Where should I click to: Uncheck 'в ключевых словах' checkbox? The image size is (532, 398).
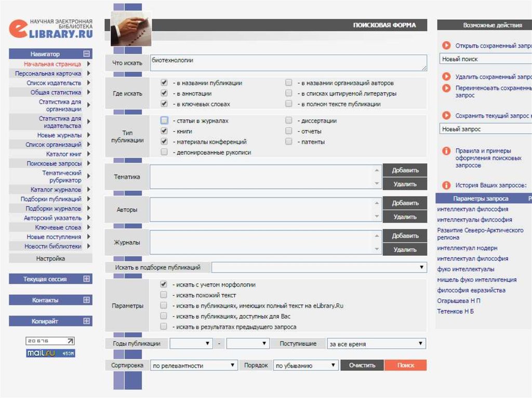click(x=164, y=104)
